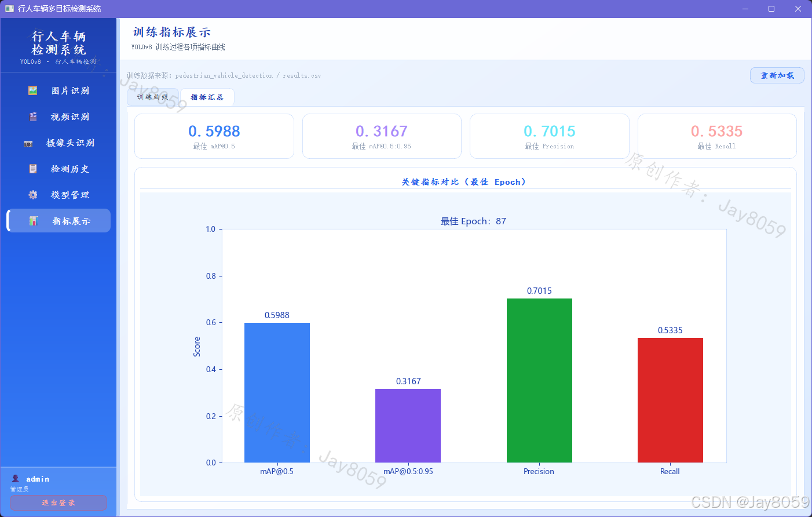Click the YOLOv8 训练过程各项指标曲线 subtitle
Viewport: 812px width, 517px height.
click(x=178, y=47)
